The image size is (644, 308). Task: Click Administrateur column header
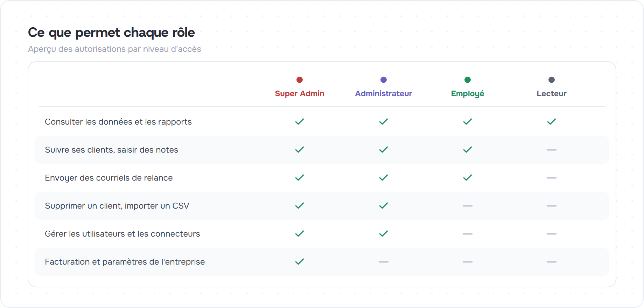click(x=384, y=93)
